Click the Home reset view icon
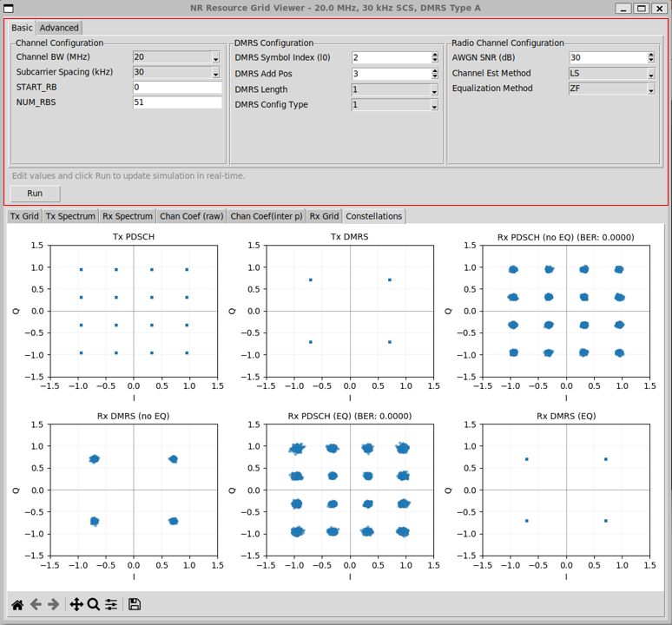This screenshot has width=672, height=625. [x=16, y=604]
